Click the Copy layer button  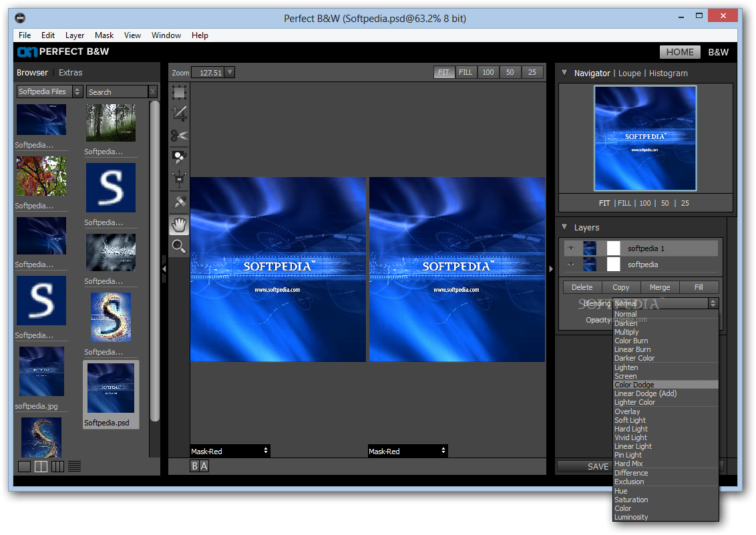621,287
